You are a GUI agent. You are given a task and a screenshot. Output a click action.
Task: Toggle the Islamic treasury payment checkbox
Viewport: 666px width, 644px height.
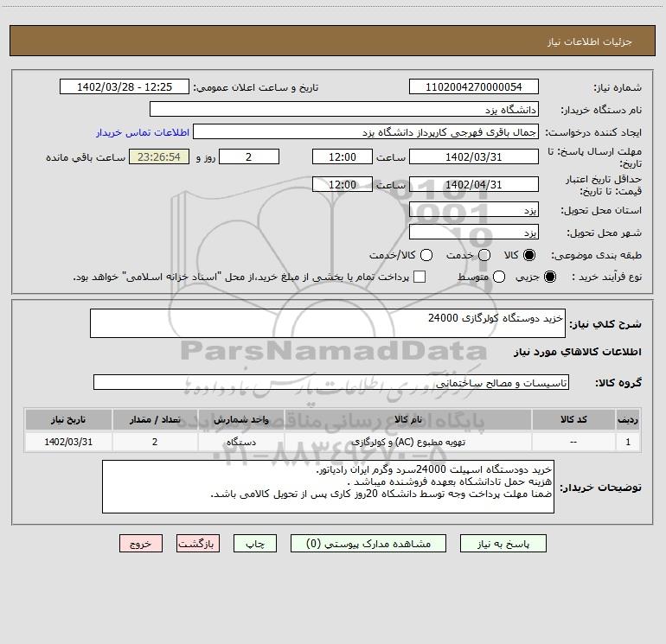tap(419, 277)
